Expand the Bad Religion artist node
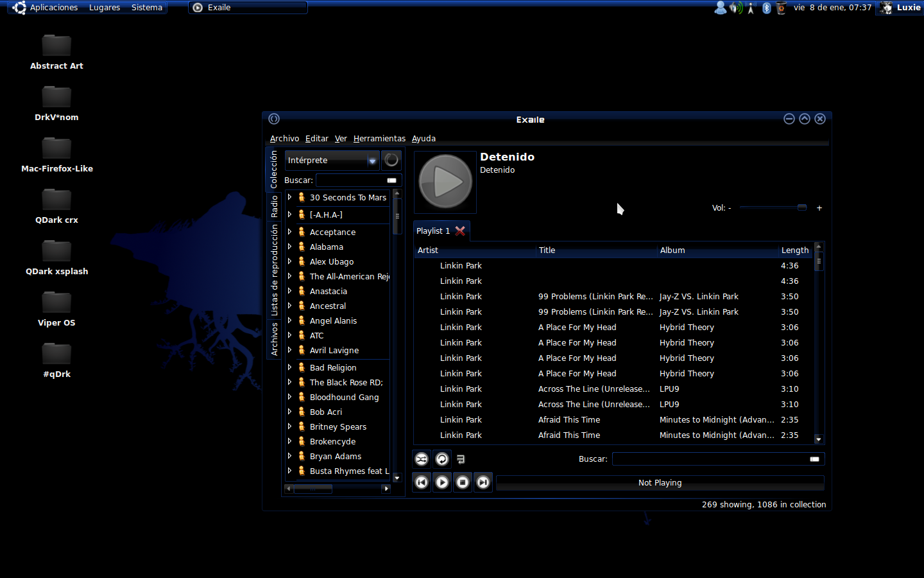924x578 pixels. pos(289,367)
